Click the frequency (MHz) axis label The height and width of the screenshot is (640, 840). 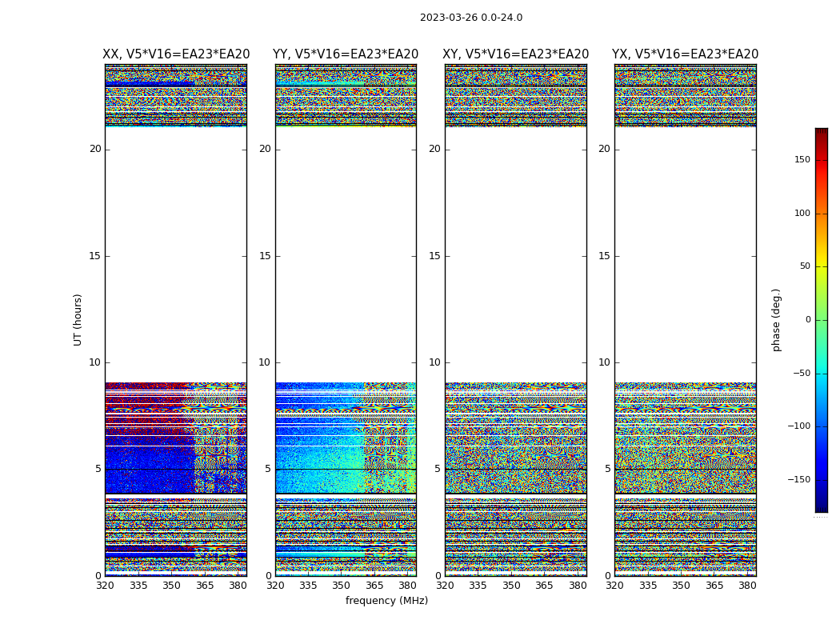point(386,600)
